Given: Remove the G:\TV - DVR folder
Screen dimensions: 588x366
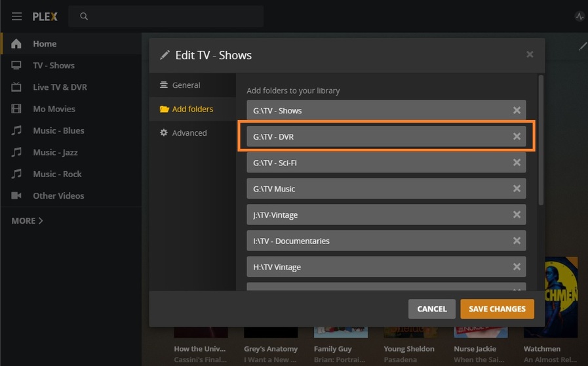Looking at the screenshot, I should (x=517, y=136).
